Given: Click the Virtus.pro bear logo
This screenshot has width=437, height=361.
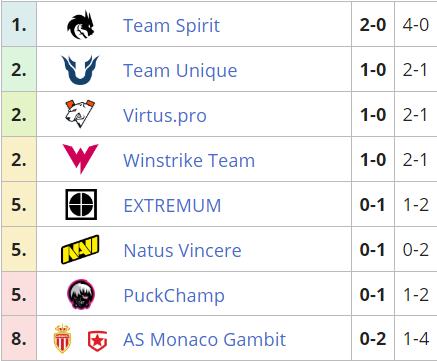Looking at the screenshot, I should tap(80, 114).
